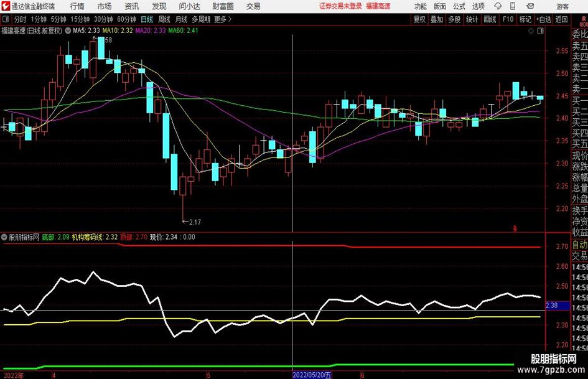
Task: Click the 画线 drawing button
Action: [490, 19]
